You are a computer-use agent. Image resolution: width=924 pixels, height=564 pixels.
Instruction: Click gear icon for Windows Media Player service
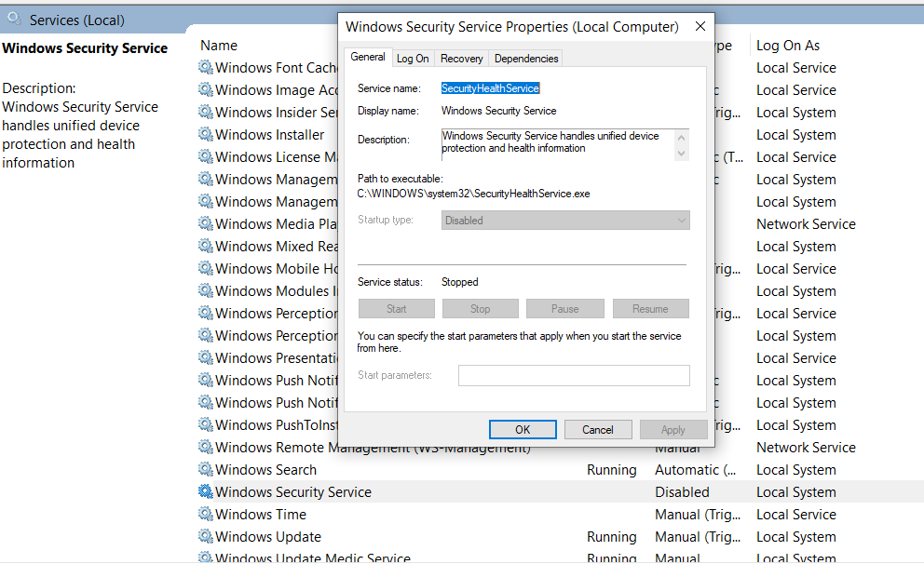click(x=205, y=223)
